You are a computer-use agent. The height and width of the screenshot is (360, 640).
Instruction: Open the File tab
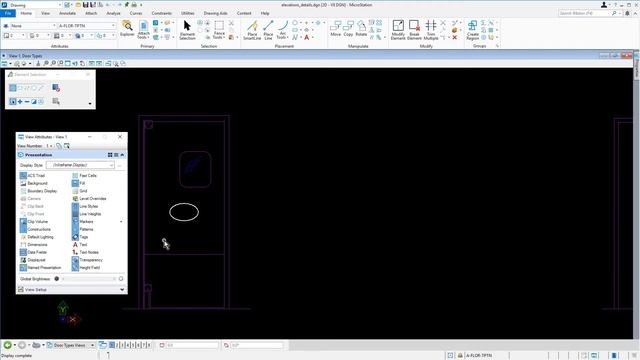(x=8, y=13)
